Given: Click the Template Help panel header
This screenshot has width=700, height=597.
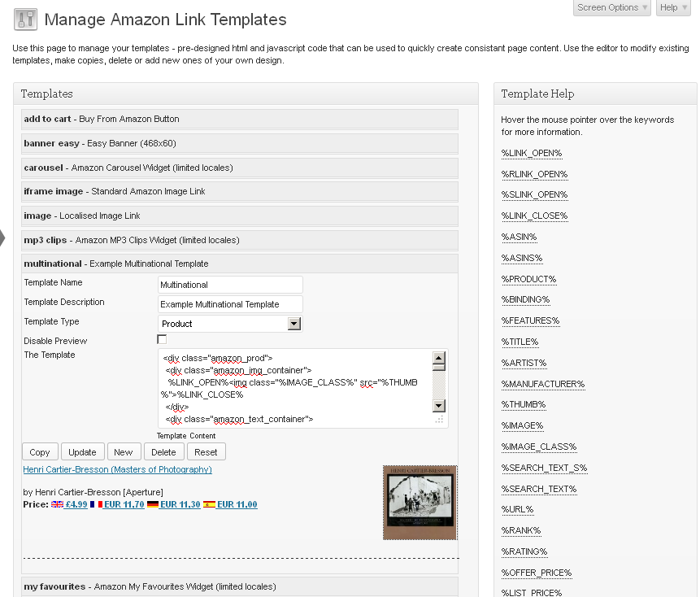Looking at the screenshot, I should coord(596,94).
